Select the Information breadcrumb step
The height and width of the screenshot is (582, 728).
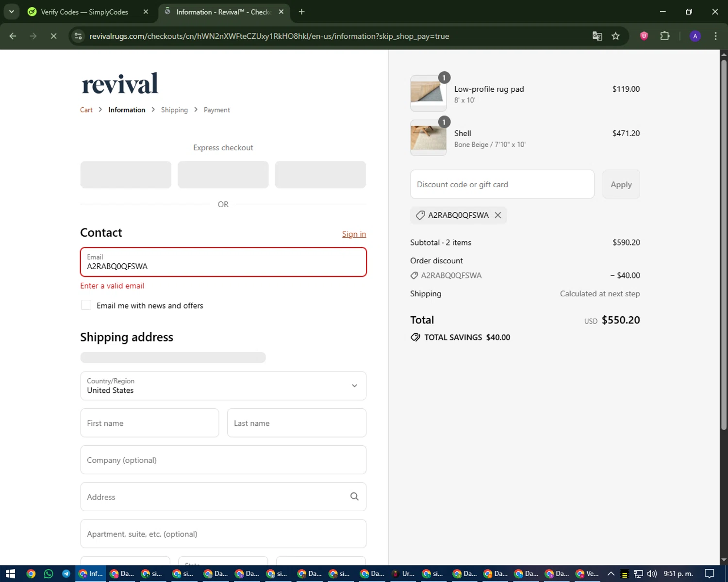127,110
